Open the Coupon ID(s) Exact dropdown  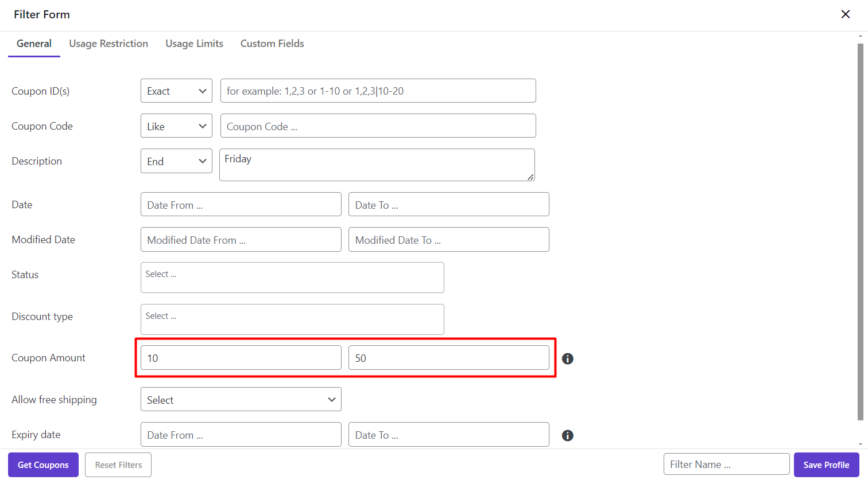(x=176, y=91)
